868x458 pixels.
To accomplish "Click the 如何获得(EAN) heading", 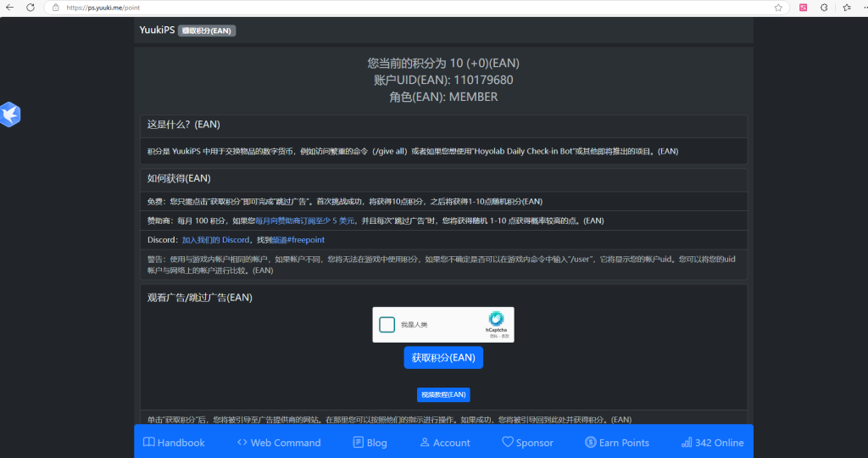I will point(179,178).
